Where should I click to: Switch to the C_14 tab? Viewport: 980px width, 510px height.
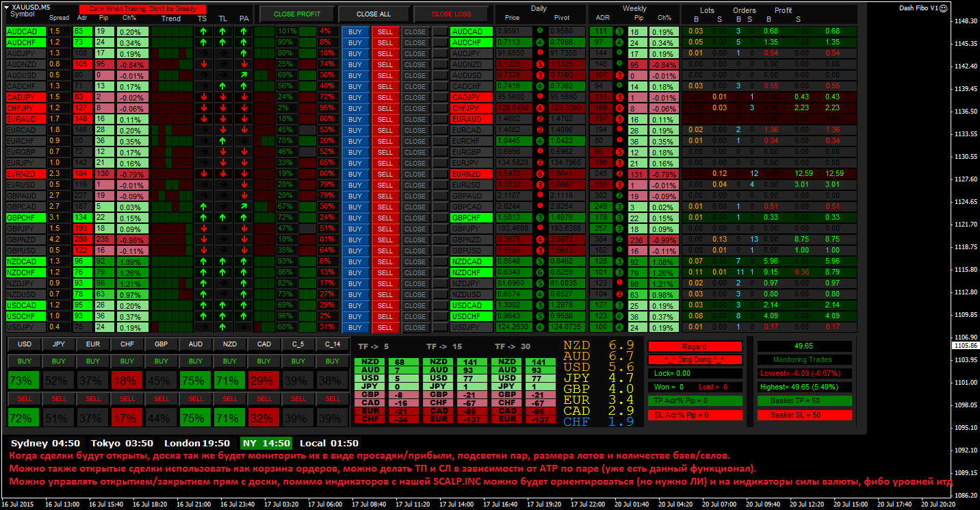[333, 344]
